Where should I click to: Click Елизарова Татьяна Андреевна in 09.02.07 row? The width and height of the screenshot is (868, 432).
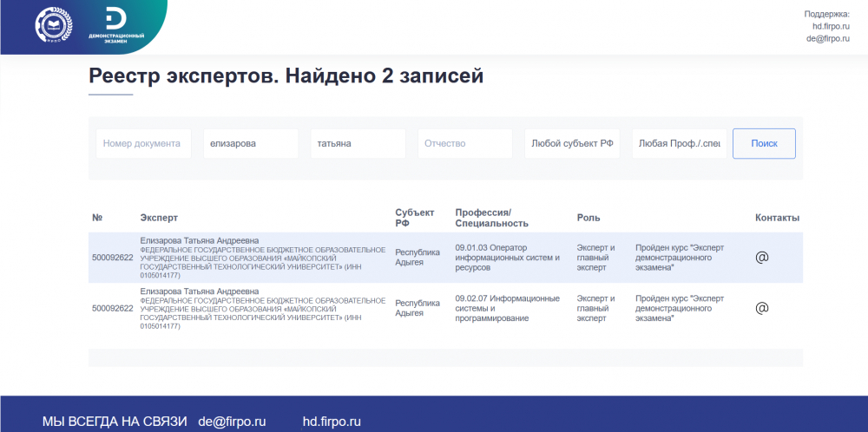tap(200, 291)
